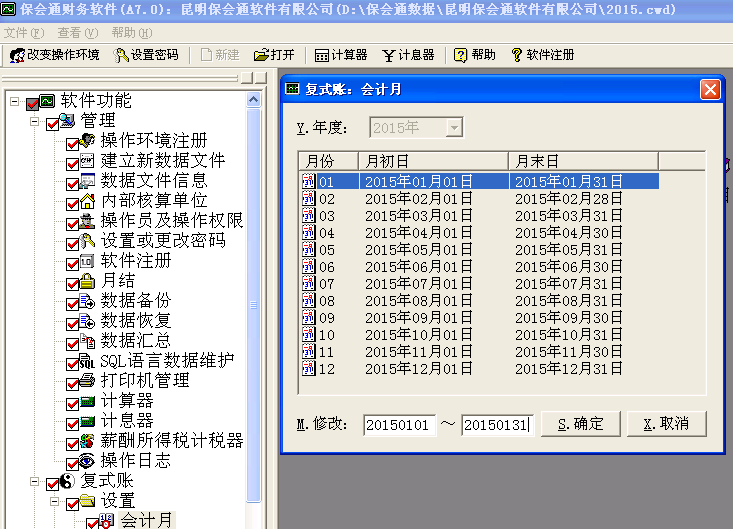The image size is (733, 529).
Task: Select 内部核算单位 house icon in tree
Action: click(87, 200)
